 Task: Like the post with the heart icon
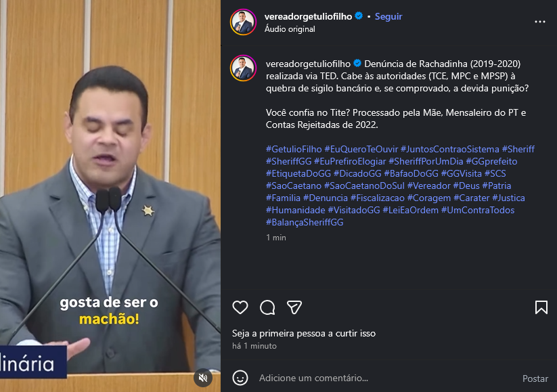point(240,307)
